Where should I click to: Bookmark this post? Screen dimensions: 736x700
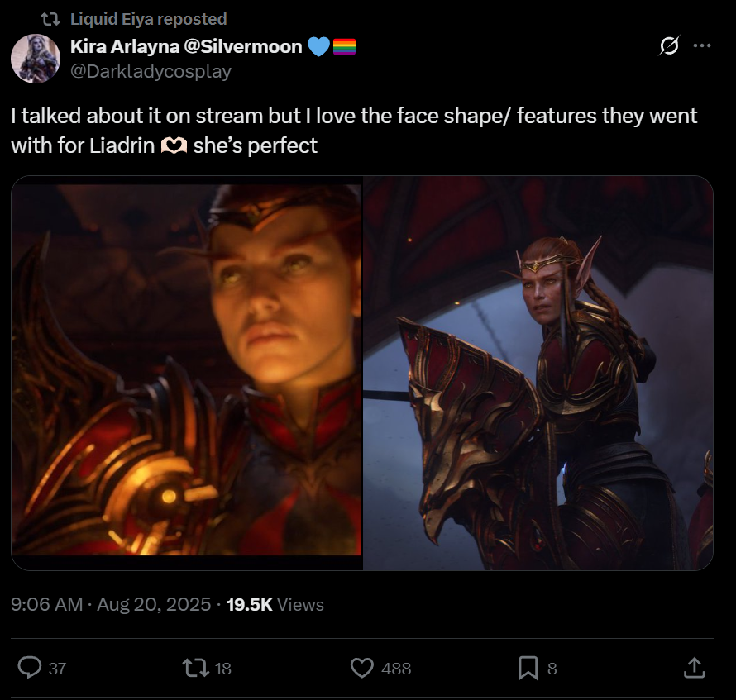[x=528, y=668]
